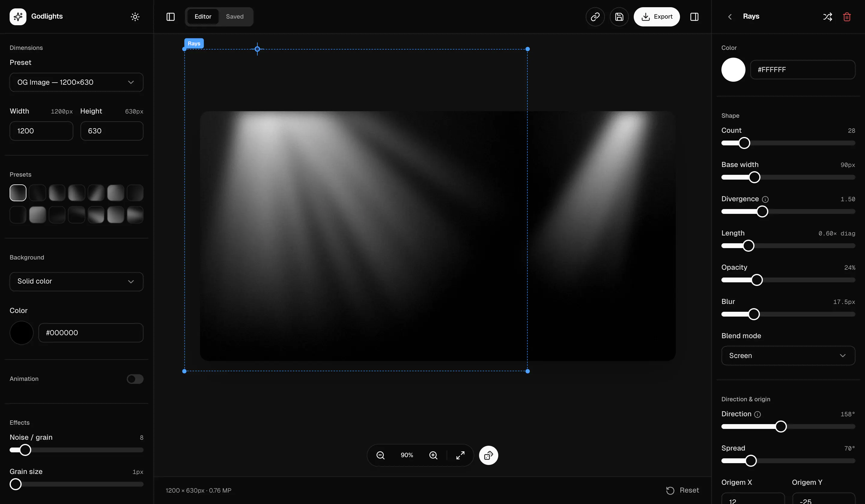Select the first preset thumbnail, top row
The height and width of the screenshot is (504, 865).
pyautogui.click(x=18, y=193)
